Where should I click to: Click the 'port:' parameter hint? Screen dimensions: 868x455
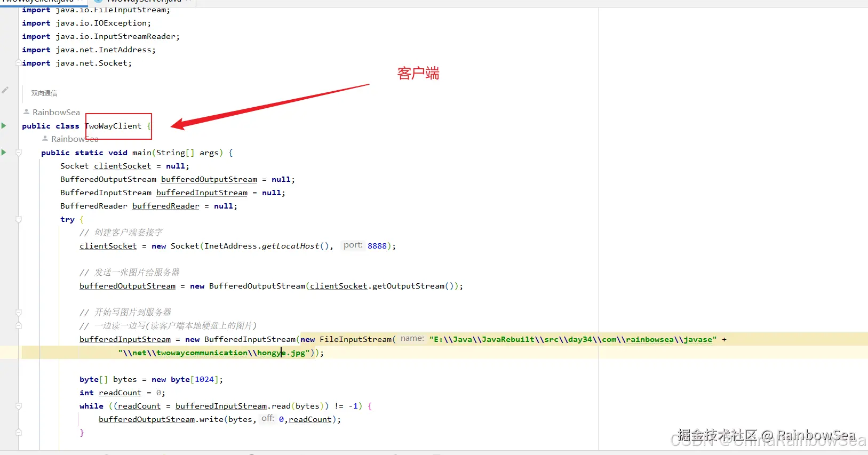pyautogui.click(x=353, y=245)
